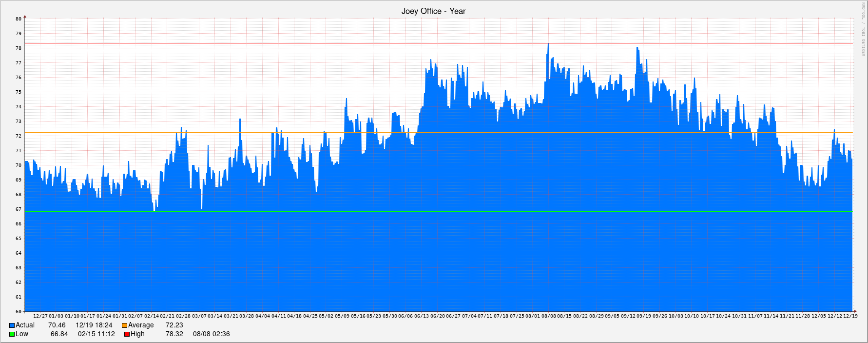Click the 02/15 11:12 low timestamp

click(x=96, y=334)
